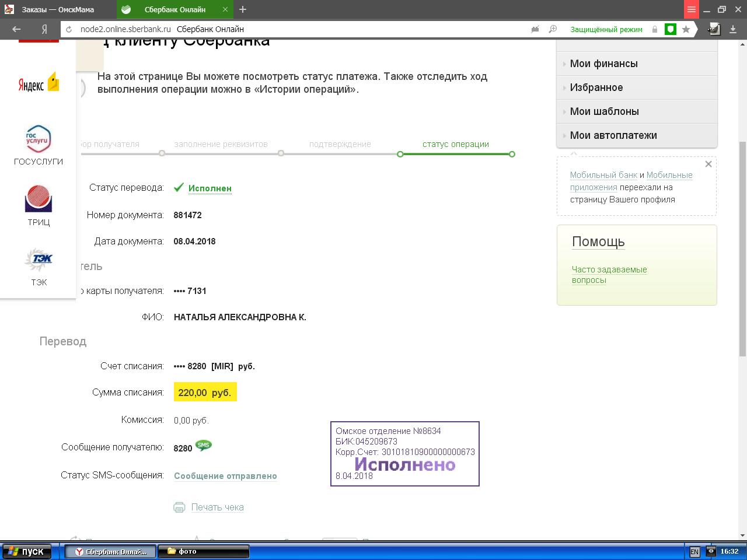Click the commission value 0,00 руб.
The width and height of the screenshot is (747, 560).
click(x=191, y=420)
